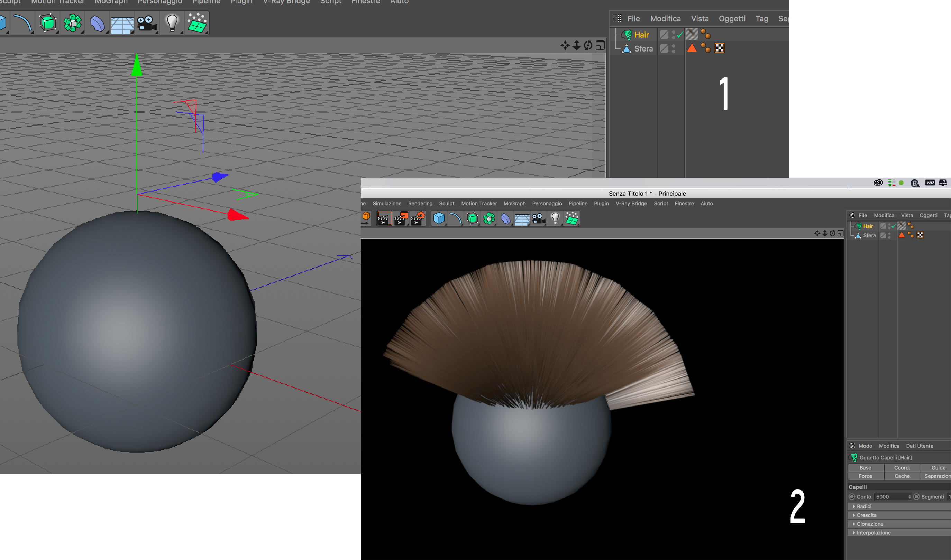This screenshot has width=951, height=560.
Task: Click the WD drive icon in menu bar
Action: click(x=930, y=183)
